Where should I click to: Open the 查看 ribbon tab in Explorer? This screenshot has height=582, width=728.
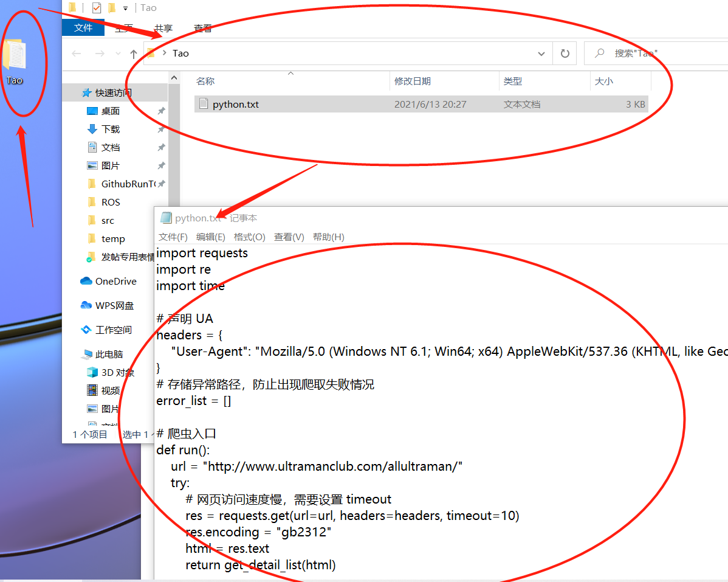[203, 29]
